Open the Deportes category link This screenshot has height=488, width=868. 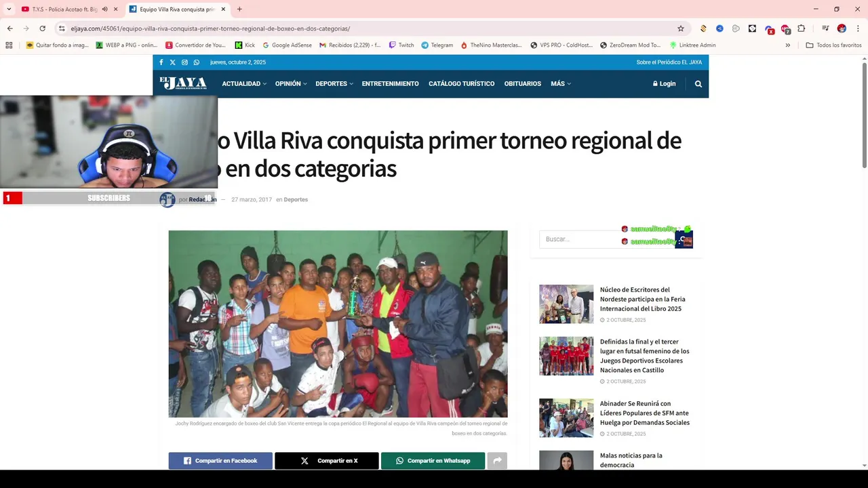[x=296, y=200]
